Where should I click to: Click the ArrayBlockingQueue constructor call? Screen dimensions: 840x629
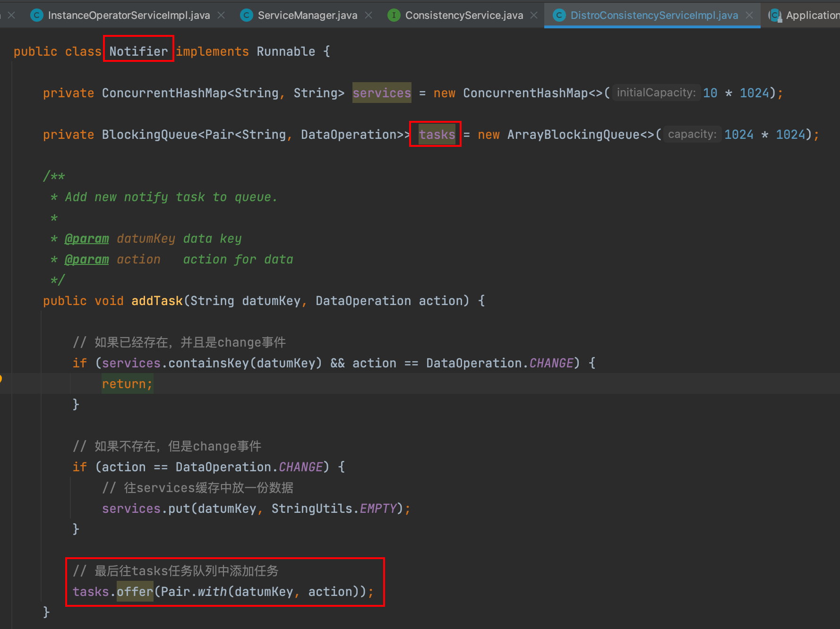pos(581,135)
